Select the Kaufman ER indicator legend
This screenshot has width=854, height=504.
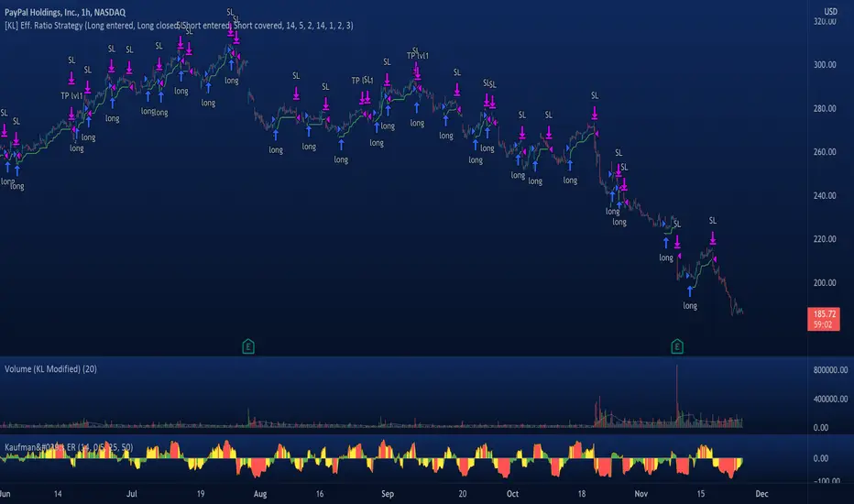point(69,447)
